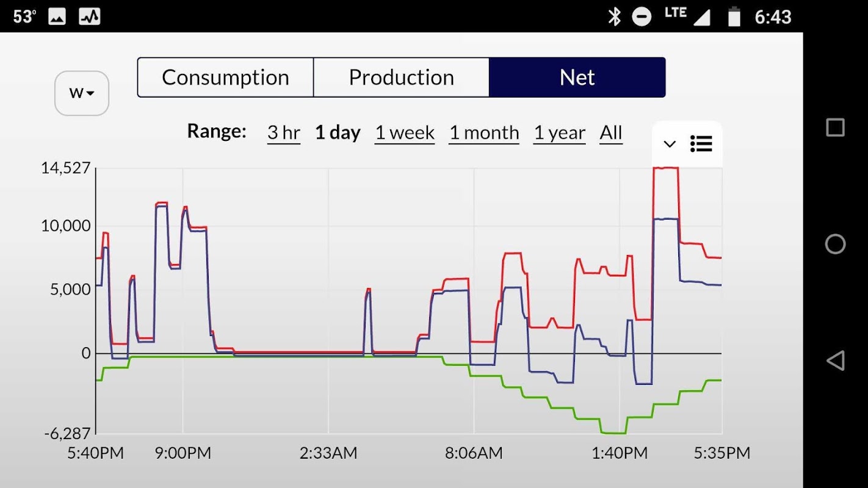Tap the Android home circle icon
Viewport: 868px width, 488px height.
835,244
